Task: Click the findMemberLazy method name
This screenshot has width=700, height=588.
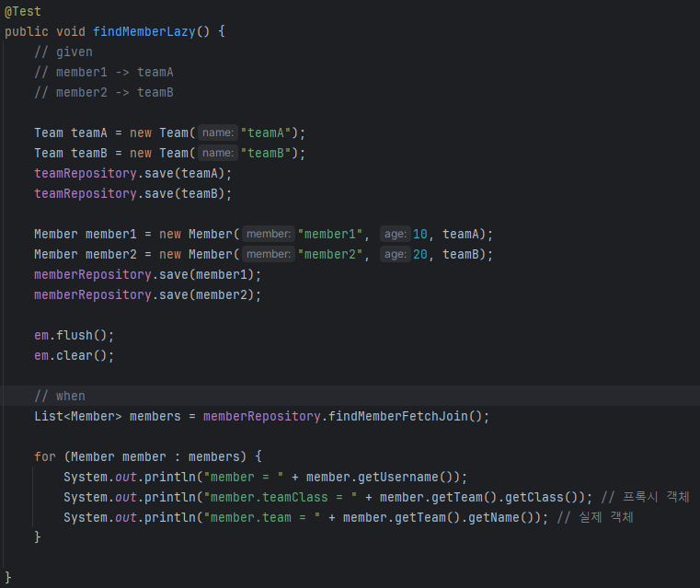Action: click(144, 31)
